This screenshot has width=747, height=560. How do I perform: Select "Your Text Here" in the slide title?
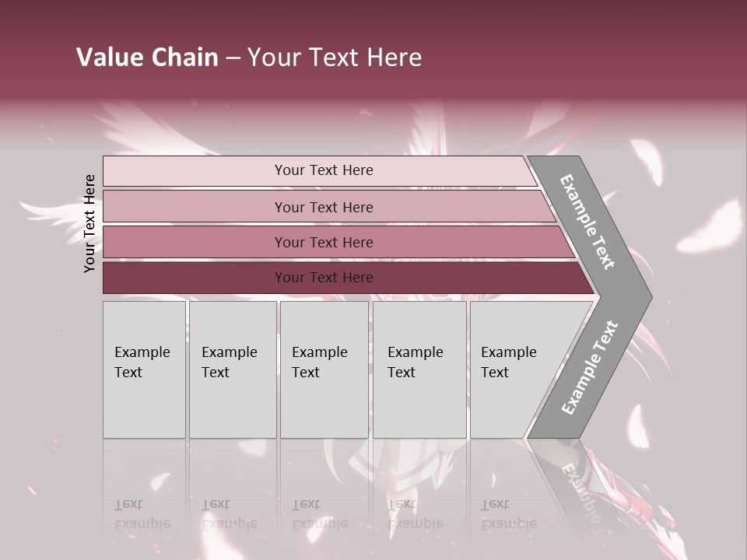click(335, 58)
